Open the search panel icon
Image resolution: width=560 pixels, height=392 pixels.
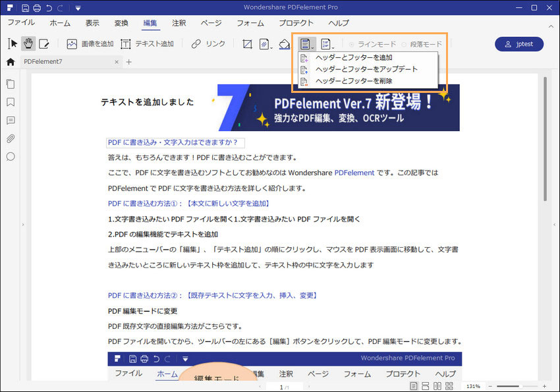(11, 156)
